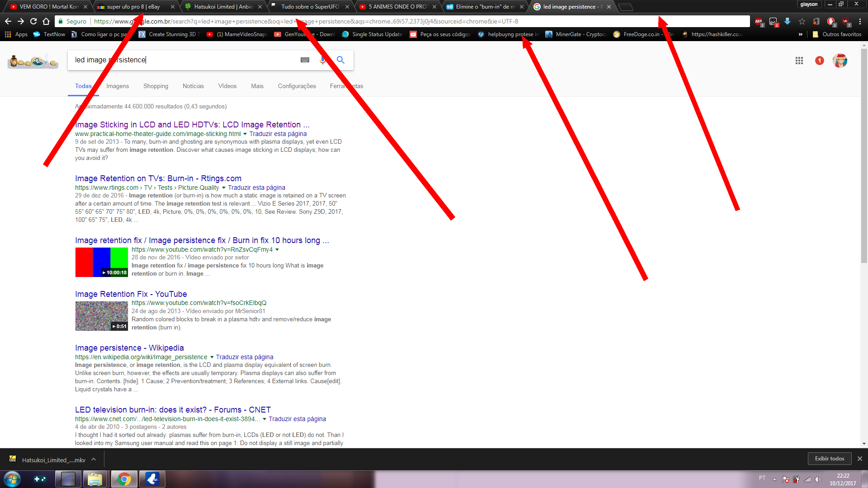868x488 pixels.
Task: Open the Windows Start button
Action: tap(12, 479)
